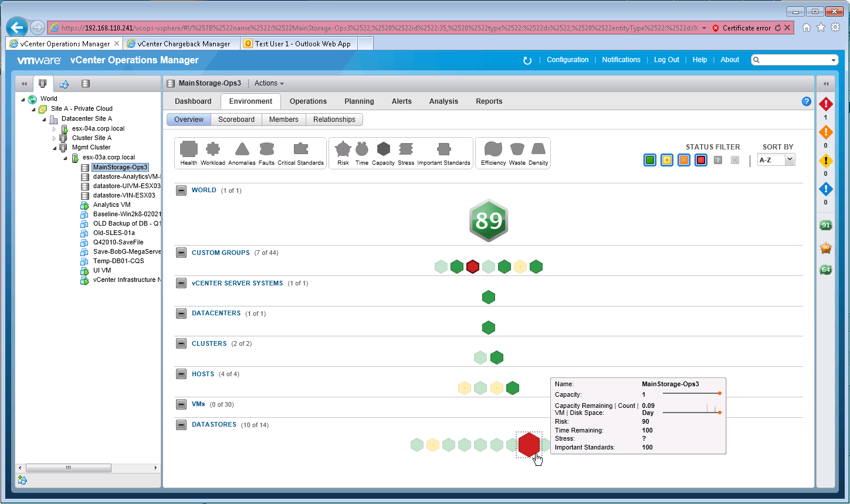
Task: Select the Workload badge icon
Action: (x=213, y=149)
